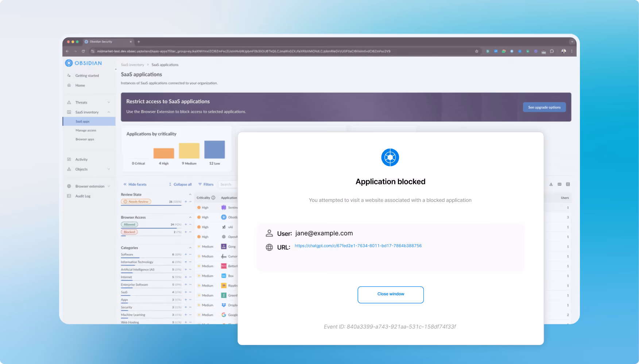Click the table density icon above Users

click(568, 184)
